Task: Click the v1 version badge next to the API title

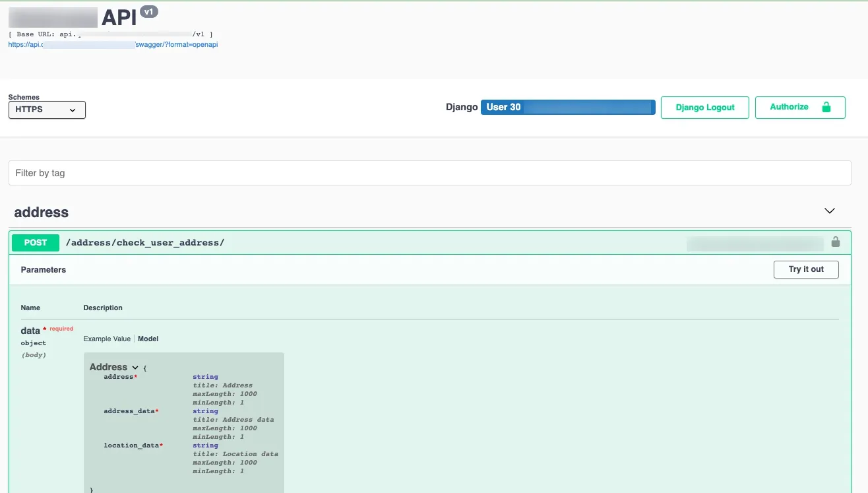Action: click(149, 11)
